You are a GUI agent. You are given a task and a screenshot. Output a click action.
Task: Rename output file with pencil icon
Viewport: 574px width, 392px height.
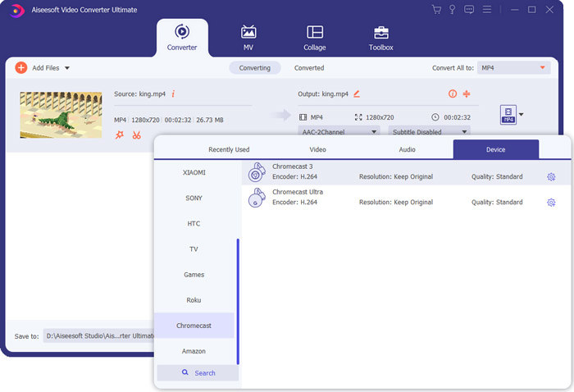[357, 94]
